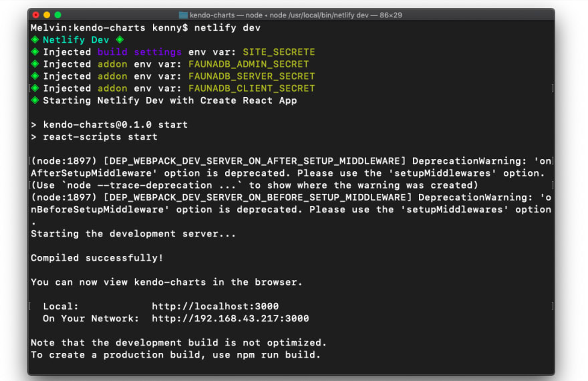Click the 'Compiled successfully!' message
Viewport: 588px width, 381px height.
[x=97, y=258]
